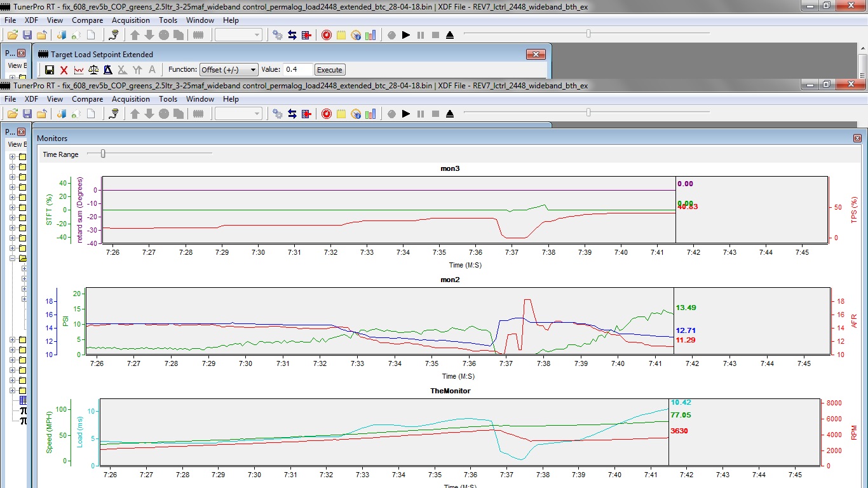The width and height of the screenshot is (868, 488).
Task: Click the graph icon in Target Load Setpoint toolbar
Action: tap(79, 70)
